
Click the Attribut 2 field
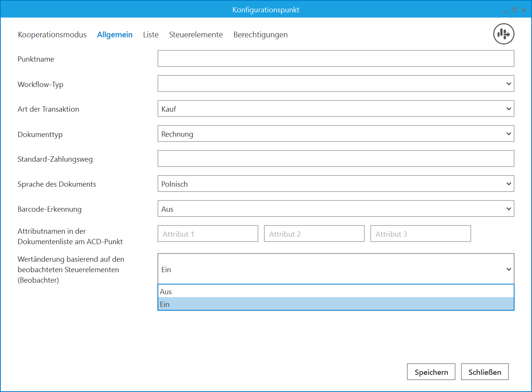[x=314, y=234]
